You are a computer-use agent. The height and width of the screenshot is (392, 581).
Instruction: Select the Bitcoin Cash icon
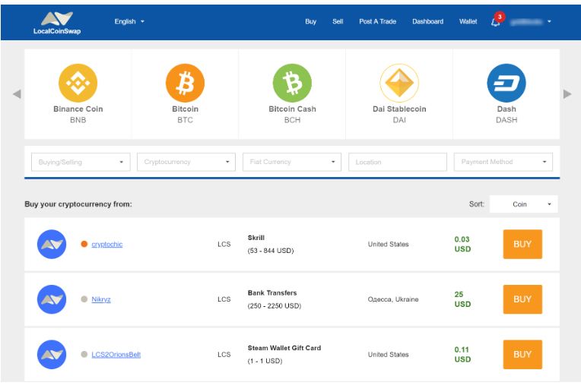pyautogui.click(x=292, y=83)
